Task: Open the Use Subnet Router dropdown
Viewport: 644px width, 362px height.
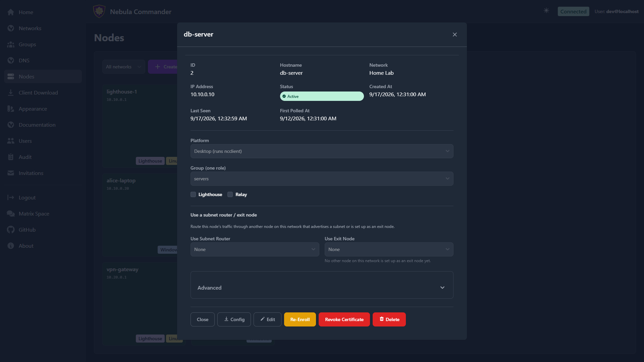Action: 255,249
